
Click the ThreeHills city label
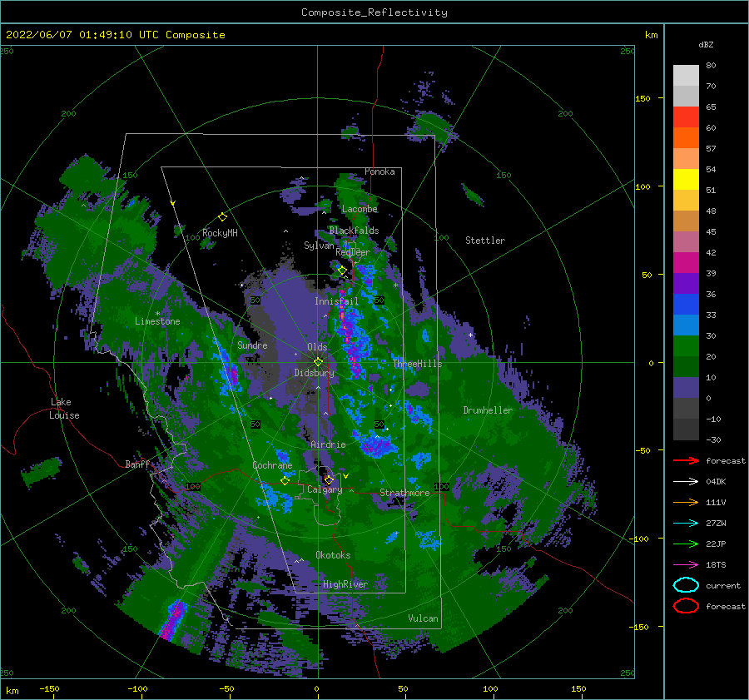(x=418, y=364)
